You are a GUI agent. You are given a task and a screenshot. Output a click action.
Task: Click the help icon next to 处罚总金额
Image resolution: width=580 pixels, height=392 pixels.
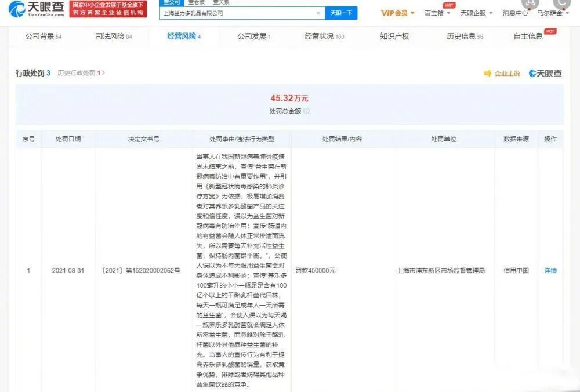(306, 111)
